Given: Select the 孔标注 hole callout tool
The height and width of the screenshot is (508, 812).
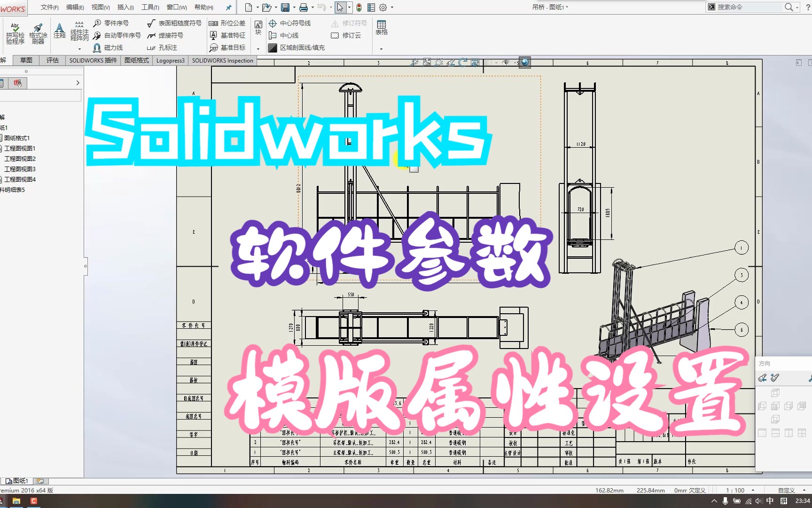Looking at the screenshot, I should coord(162,48).
